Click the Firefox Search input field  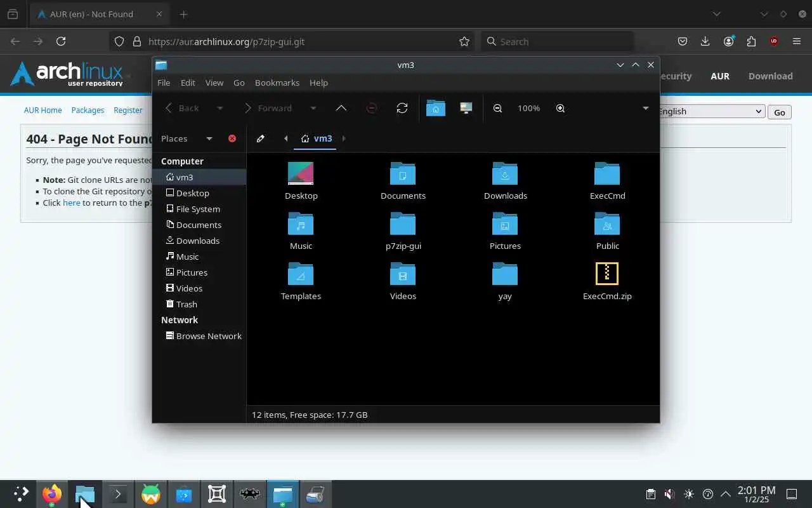(558, 41)
